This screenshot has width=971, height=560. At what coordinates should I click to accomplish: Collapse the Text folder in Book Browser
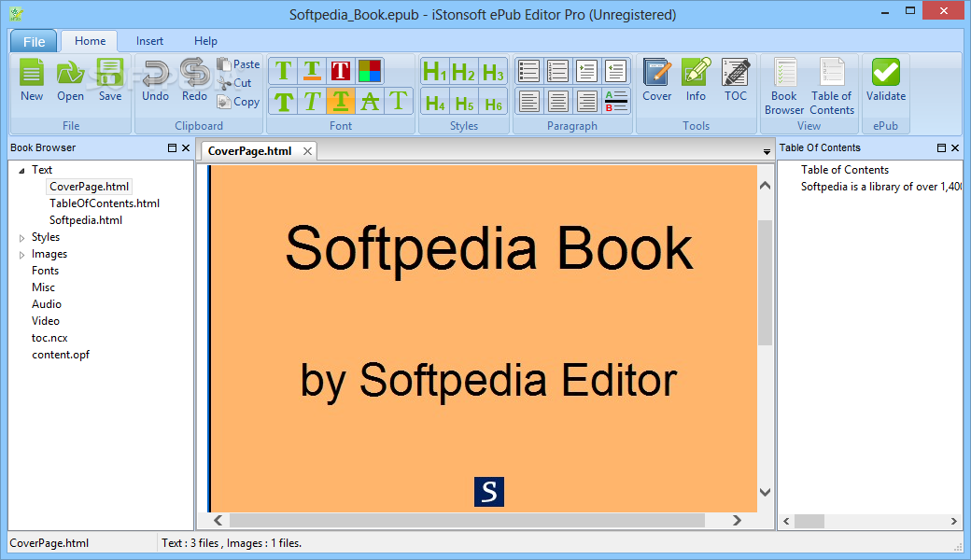21,170
